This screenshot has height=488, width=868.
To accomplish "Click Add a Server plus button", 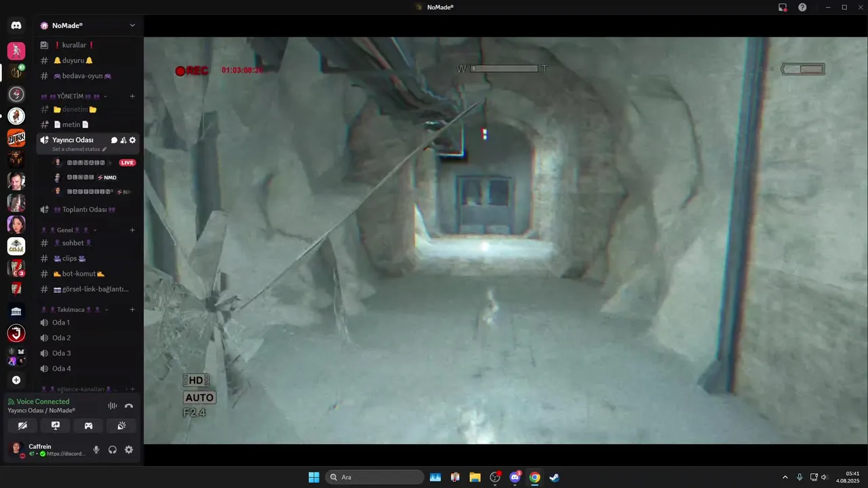I will point(16,380).
